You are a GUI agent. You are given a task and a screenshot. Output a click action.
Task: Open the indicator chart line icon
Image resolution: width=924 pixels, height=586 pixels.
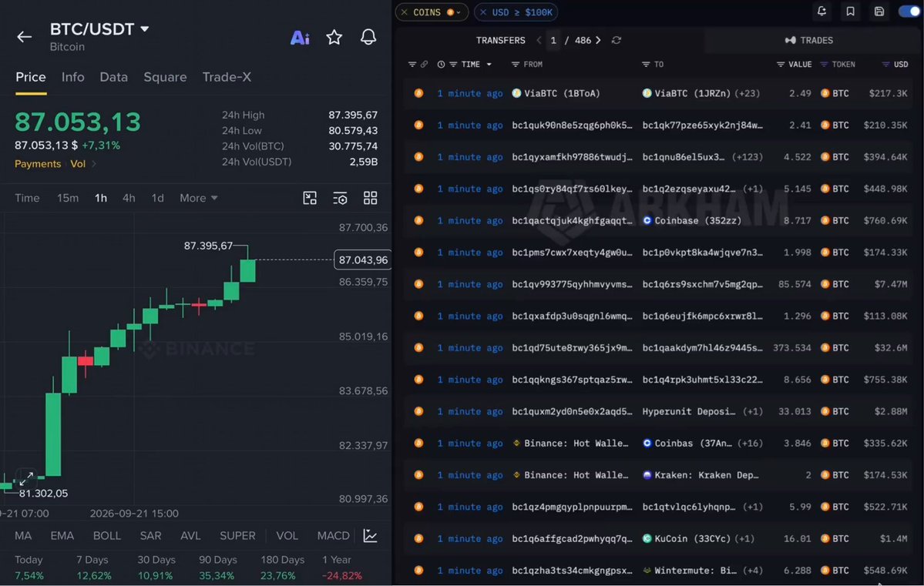pyautogui.click(x=370, y=535)
